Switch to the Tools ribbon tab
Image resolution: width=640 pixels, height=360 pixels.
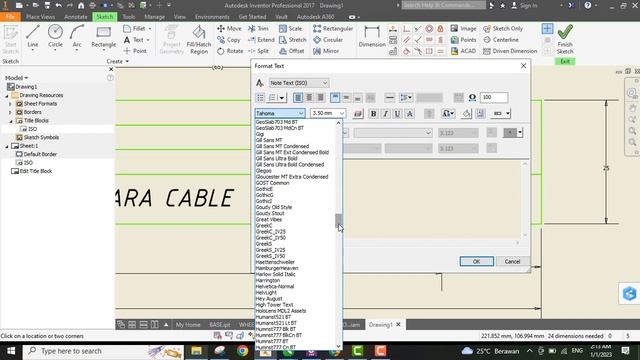(129, 17)
